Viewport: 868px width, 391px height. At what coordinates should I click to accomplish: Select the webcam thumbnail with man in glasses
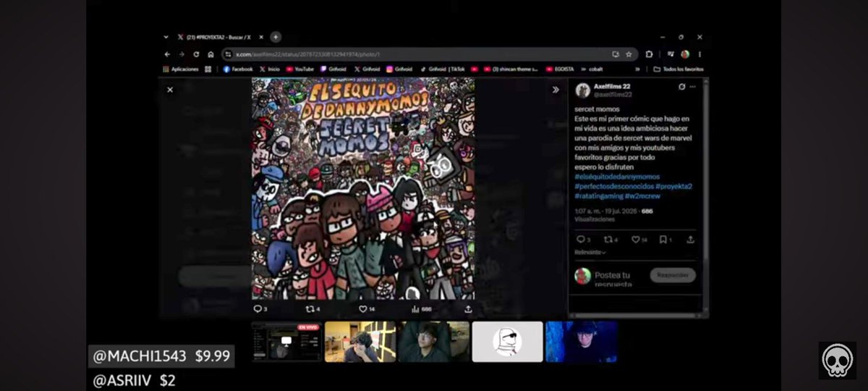point(434,342)
